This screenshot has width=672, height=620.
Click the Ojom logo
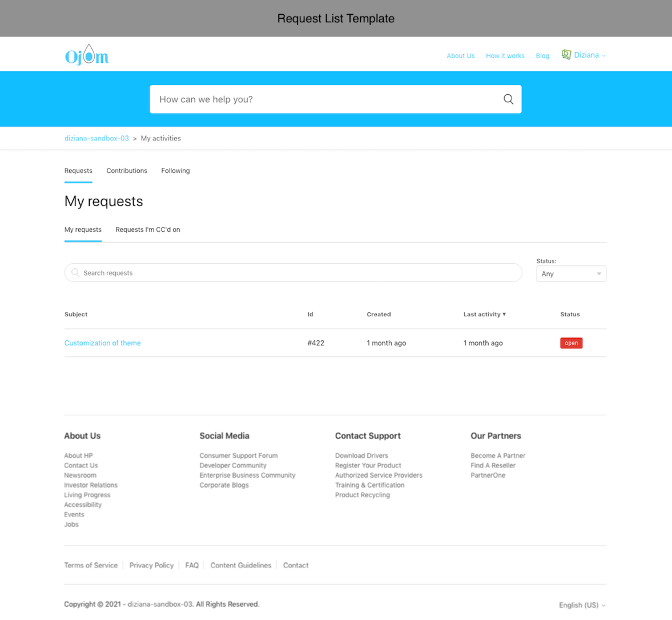pyautogui.click(x=86, y=55)
